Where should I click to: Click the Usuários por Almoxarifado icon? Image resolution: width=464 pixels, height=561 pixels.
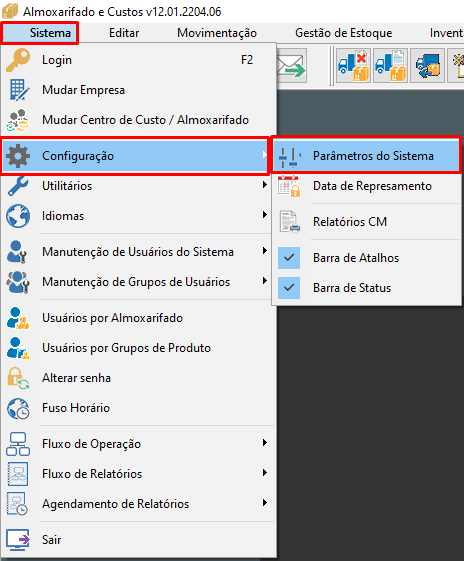[x=18, y=318]
